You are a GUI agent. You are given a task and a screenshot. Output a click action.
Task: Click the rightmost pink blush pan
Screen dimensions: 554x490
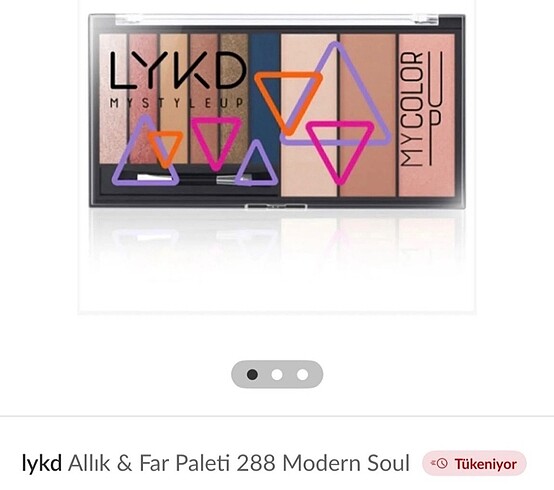click(427, 115)
